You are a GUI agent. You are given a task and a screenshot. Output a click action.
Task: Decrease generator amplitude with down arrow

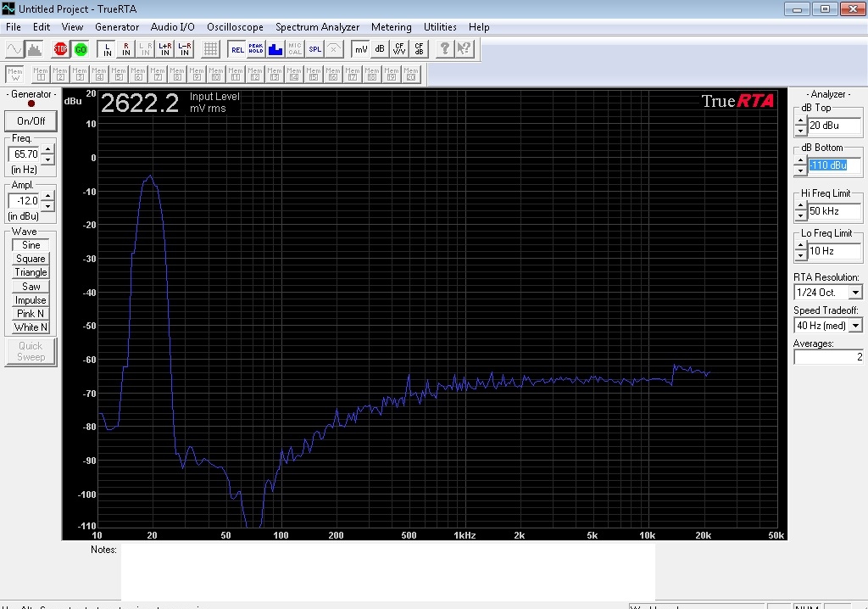(x=47, y=205)
